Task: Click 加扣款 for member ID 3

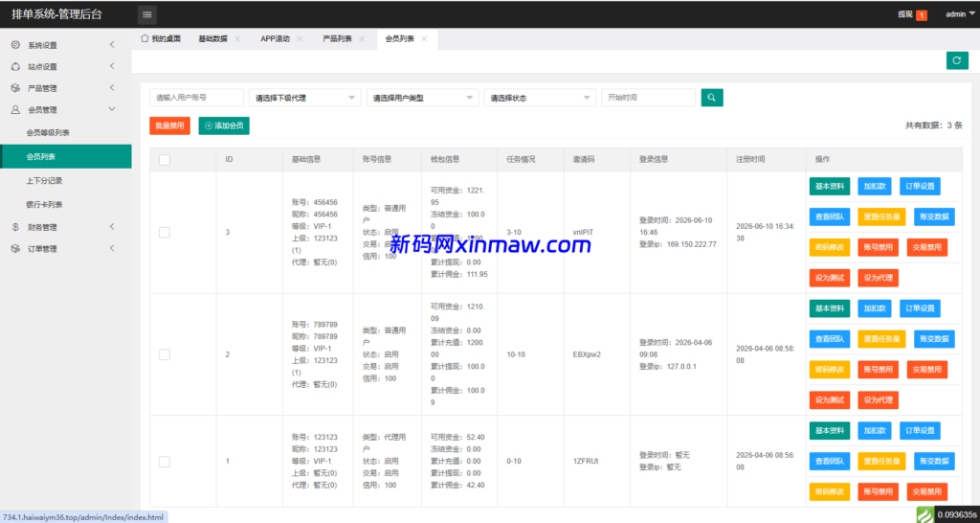Action: 875,186
